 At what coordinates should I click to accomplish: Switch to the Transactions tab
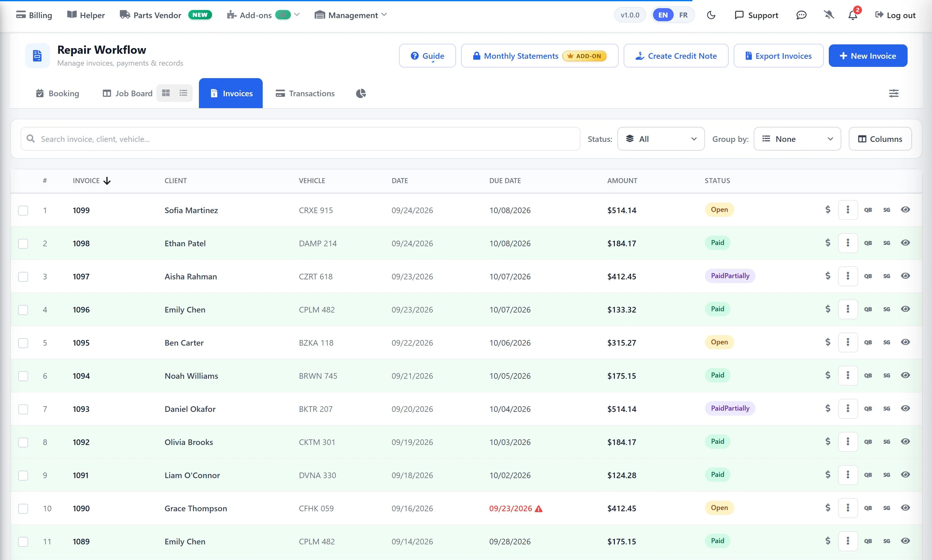305,93
